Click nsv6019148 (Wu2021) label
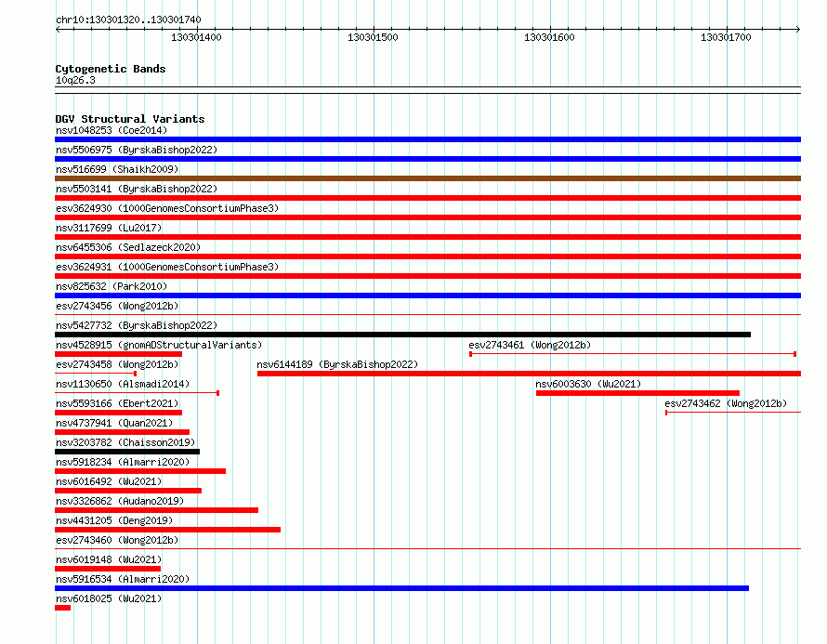827x644 pixels. pyautogui.click(x=109, y=559)
